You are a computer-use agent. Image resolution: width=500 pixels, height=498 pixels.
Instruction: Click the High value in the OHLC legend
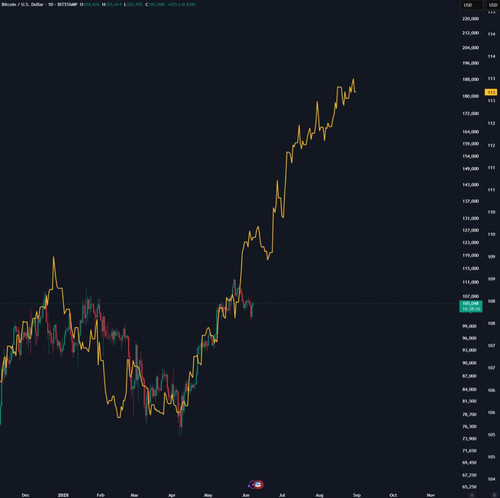pyautogui.click(x=112, y=5)
